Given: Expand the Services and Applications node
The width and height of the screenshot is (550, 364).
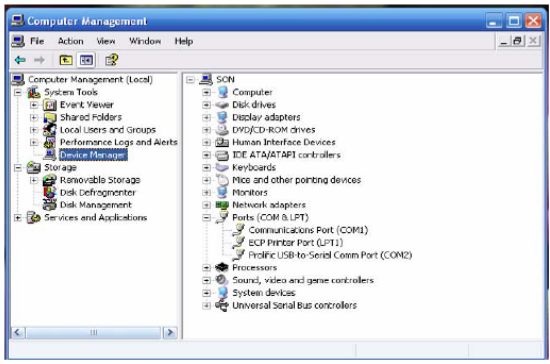Looking at the screenshot, I should click(18, 218).
